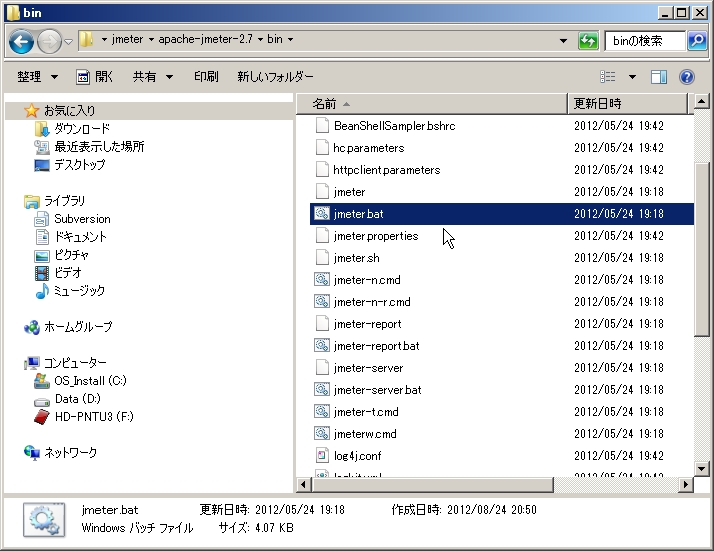Click the greyed-out Forward arrow button
The width and height of the screenshot is (714, 551).
[49, 41]
